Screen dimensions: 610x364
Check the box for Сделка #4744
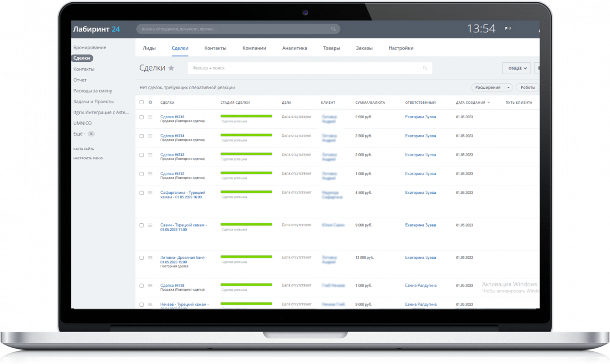[142, 136]
